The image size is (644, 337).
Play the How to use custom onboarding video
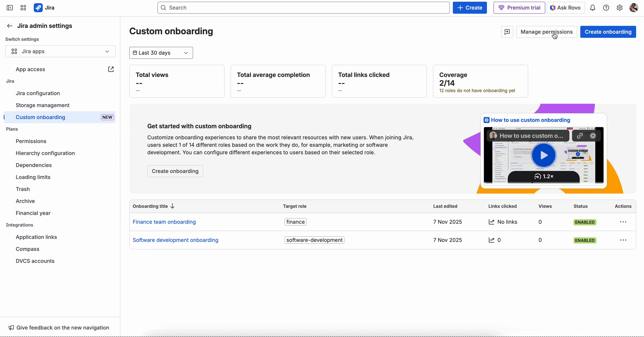click(x=544, y=155)
